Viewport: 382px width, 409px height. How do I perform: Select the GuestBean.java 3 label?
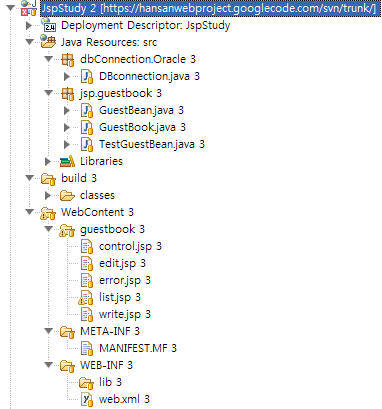141,110
